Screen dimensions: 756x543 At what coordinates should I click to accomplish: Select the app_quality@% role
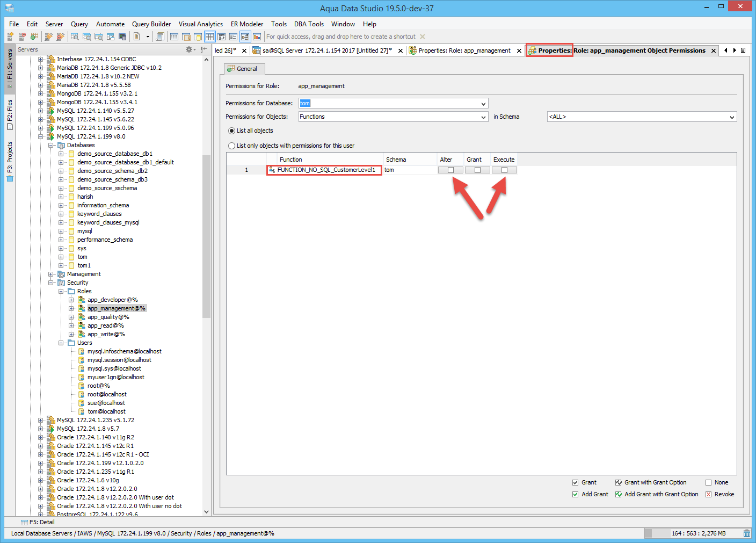pyautogui.click(x=108, y=317)
